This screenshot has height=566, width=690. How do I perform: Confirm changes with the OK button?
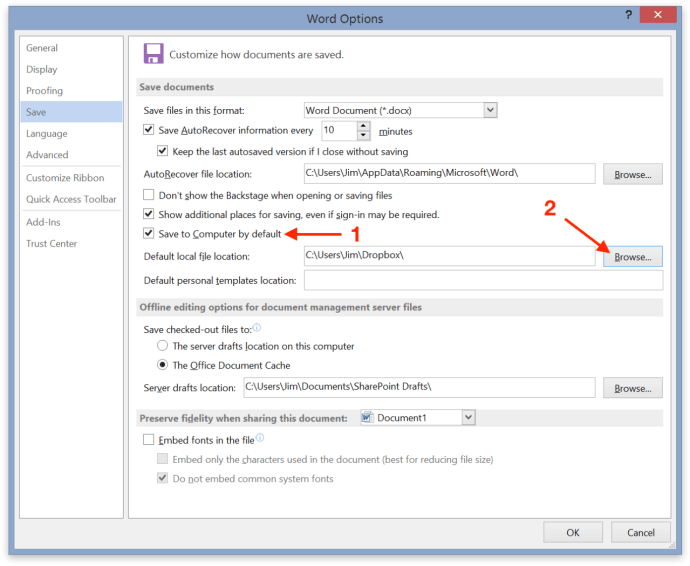(x=573, y=533)
